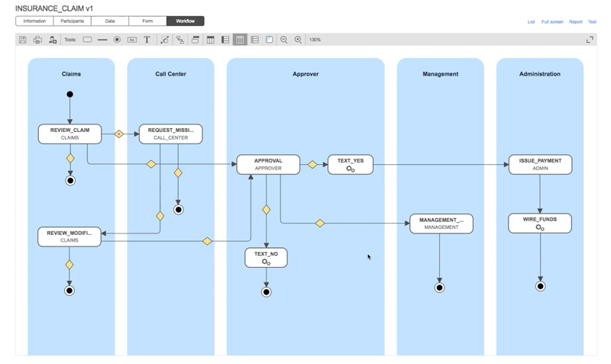Click the horizontal swimlanes list icon

pos(255,40)
